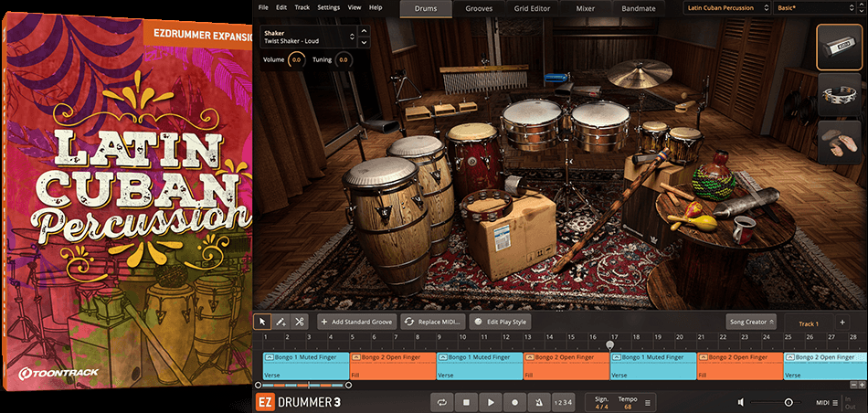This screenshot has width=868, height=413.
Task: Collapse the Bongo 2 block at bar 5
Action: pos(356,357)
